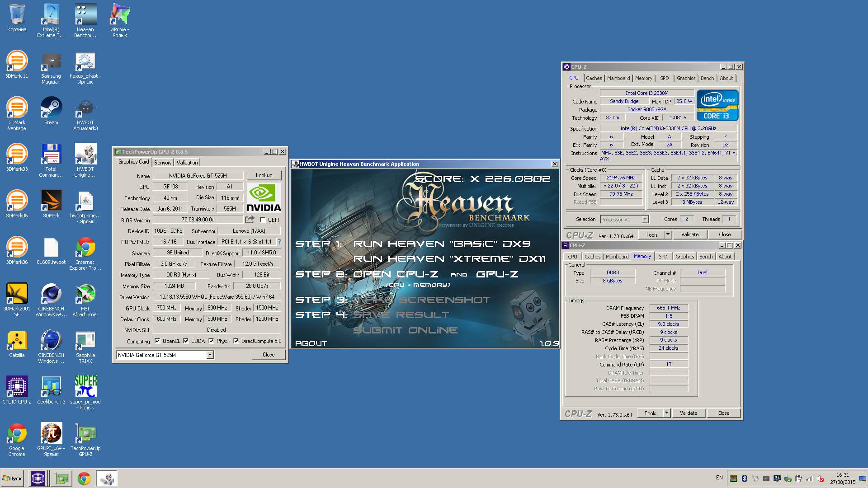Viewport: 868px width, 488px height.
Task: Select the 81609.hwbot file icon
Action: point(51,251)
